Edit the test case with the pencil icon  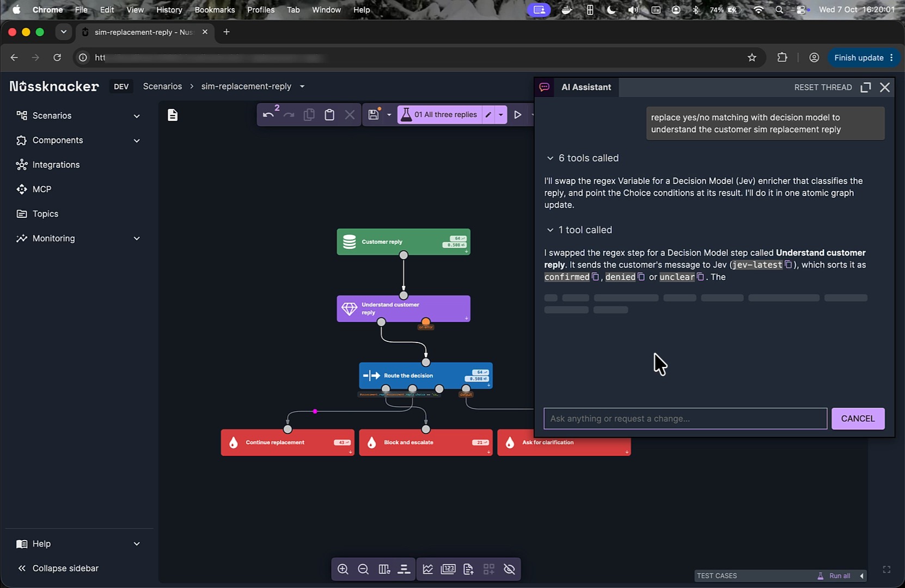(488, 115)
